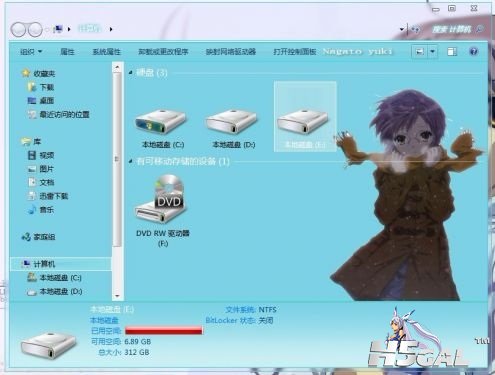Click navigation pane scrollbar down arrow

tap(117, 296)
